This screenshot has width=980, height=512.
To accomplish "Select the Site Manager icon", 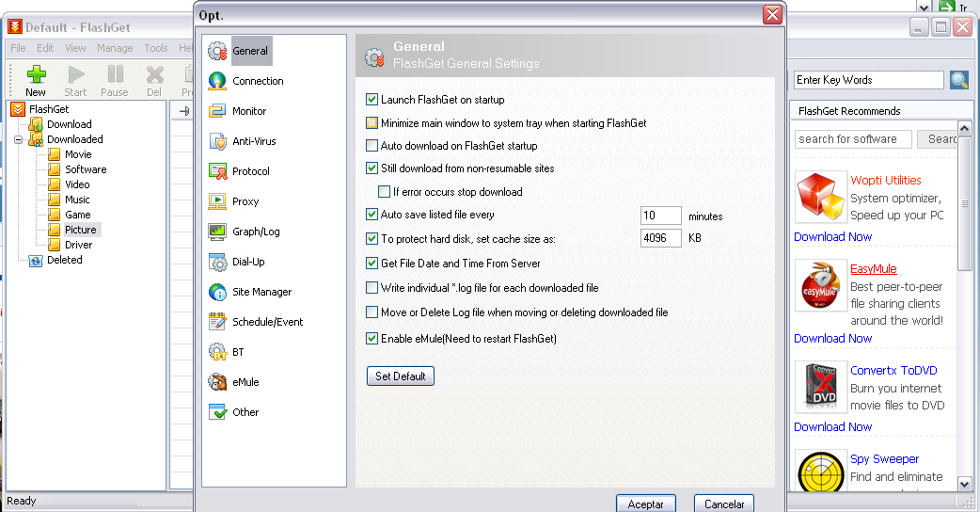I will tap(217, 292).
